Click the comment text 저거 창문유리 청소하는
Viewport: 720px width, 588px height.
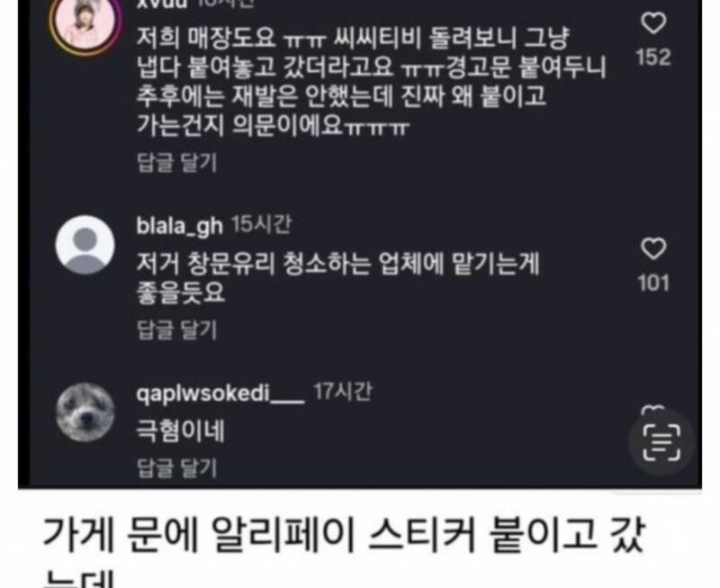(338, 277)
